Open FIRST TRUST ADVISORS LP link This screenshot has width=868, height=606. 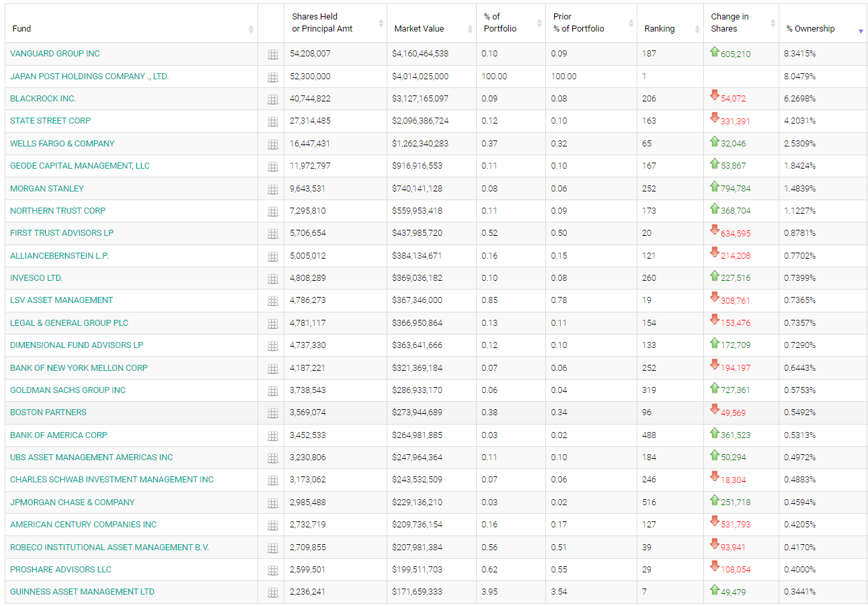click(x=62, y=233)
